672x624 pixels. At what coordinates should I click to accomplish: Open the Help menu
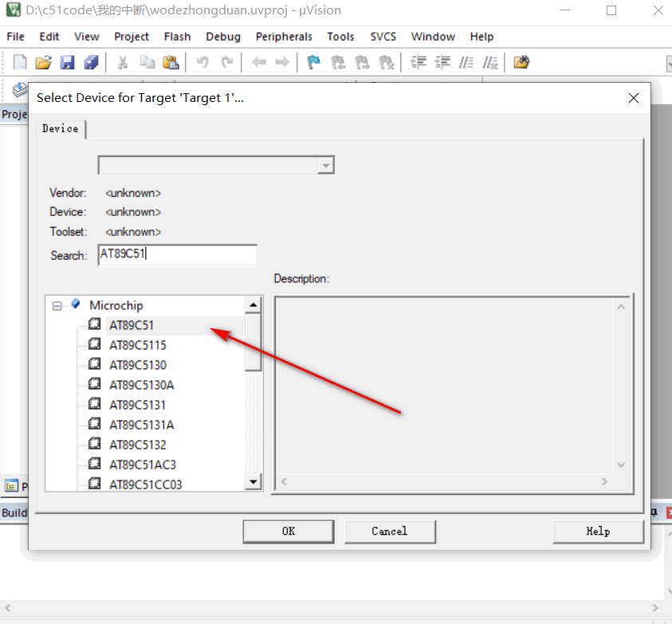[481, 37]
